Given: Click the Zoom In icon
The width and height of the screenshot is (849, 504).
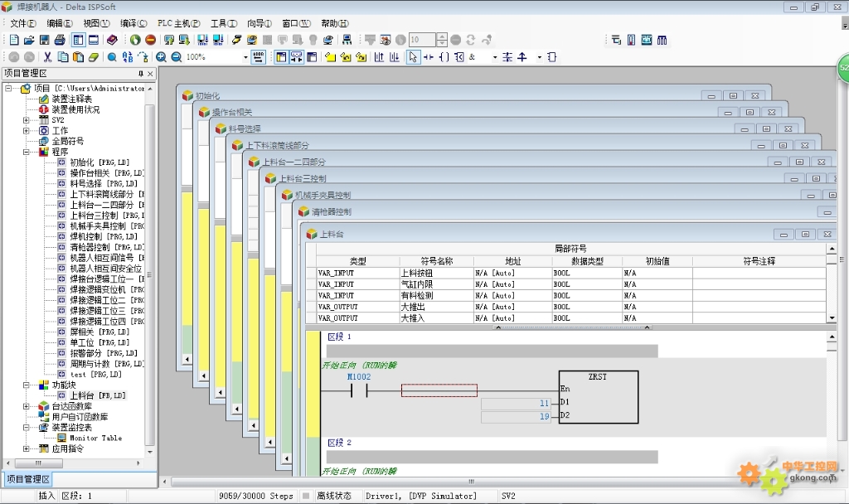Looking at the screenshot, I should point(162,57).
